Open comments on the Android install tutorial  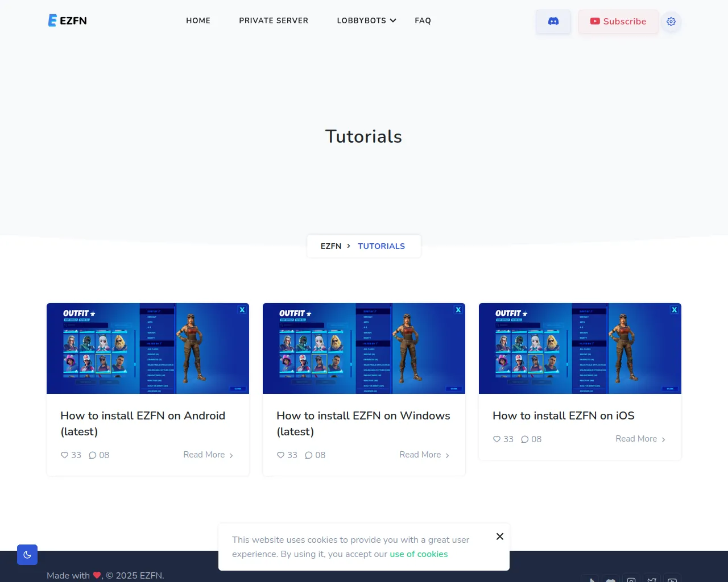click(x=93, y=455)
